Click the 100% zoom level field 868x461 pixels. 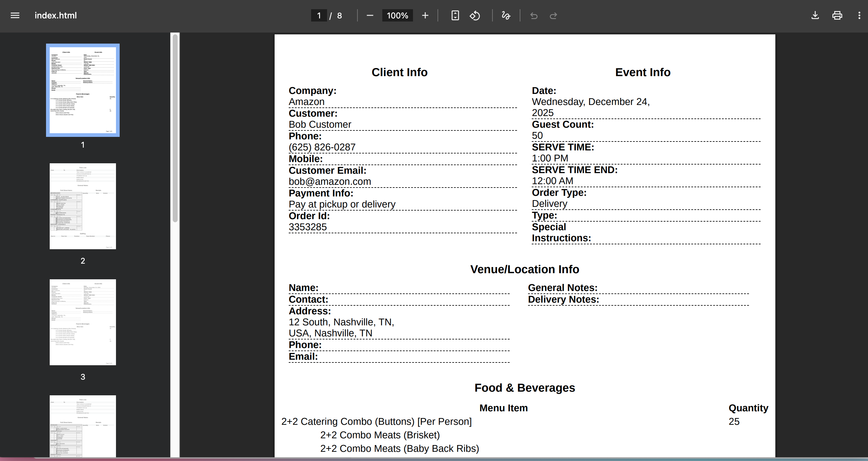pos(397,16)
